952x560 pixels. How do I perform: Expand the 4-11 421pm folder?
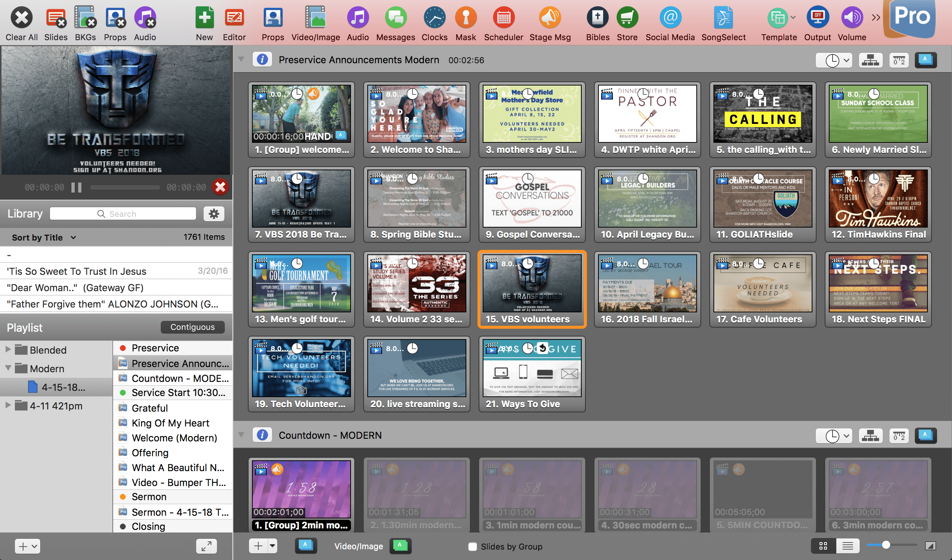[7, 405]
